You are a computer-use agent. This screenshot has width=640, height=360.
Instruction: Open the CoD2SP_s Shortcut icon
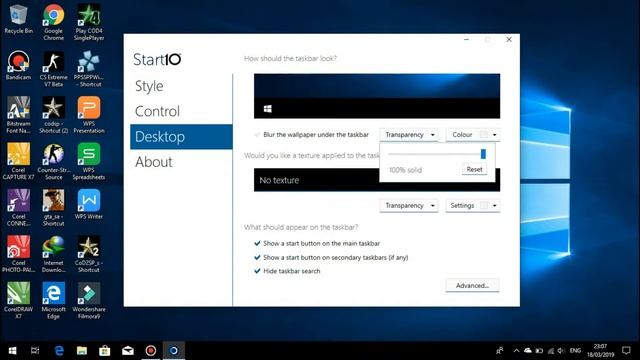89,254
